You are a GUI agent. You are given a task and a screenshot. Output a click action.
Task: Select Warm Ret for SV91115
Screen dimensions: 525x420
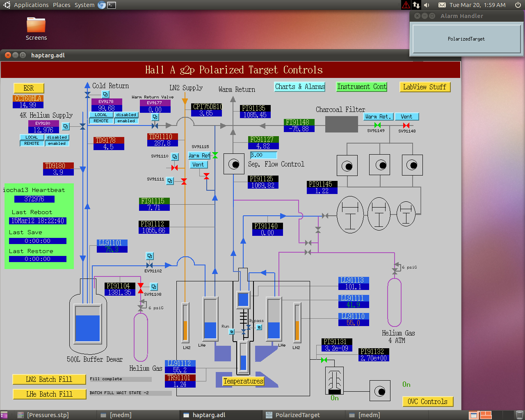tap(199, 155)
